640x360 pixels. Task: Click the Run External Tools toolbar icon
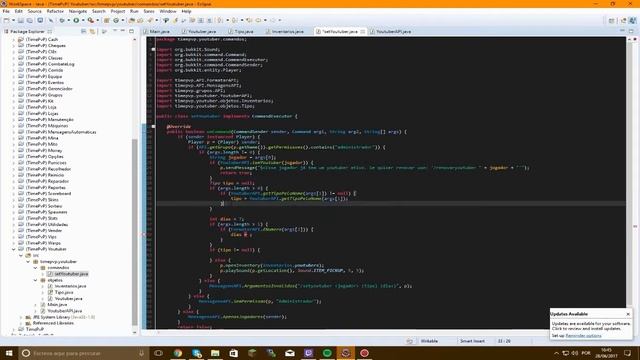pyautogui.click(x=90, y=20)
